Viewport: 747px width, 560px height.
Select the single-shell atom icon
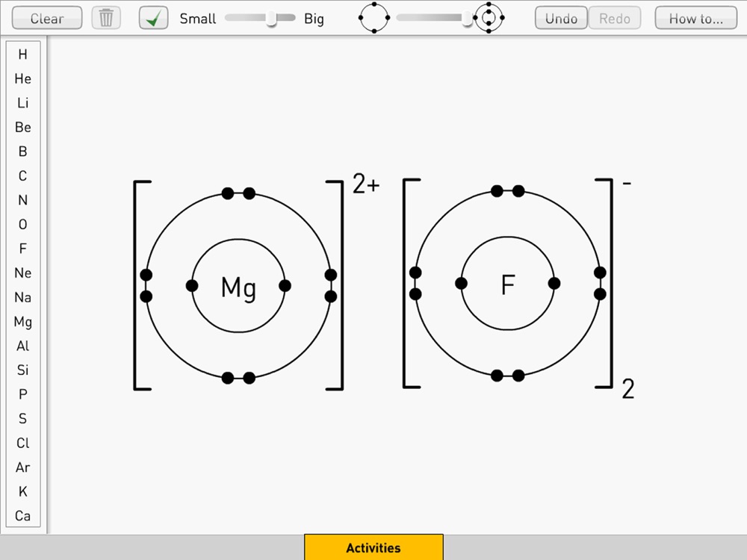374,18
